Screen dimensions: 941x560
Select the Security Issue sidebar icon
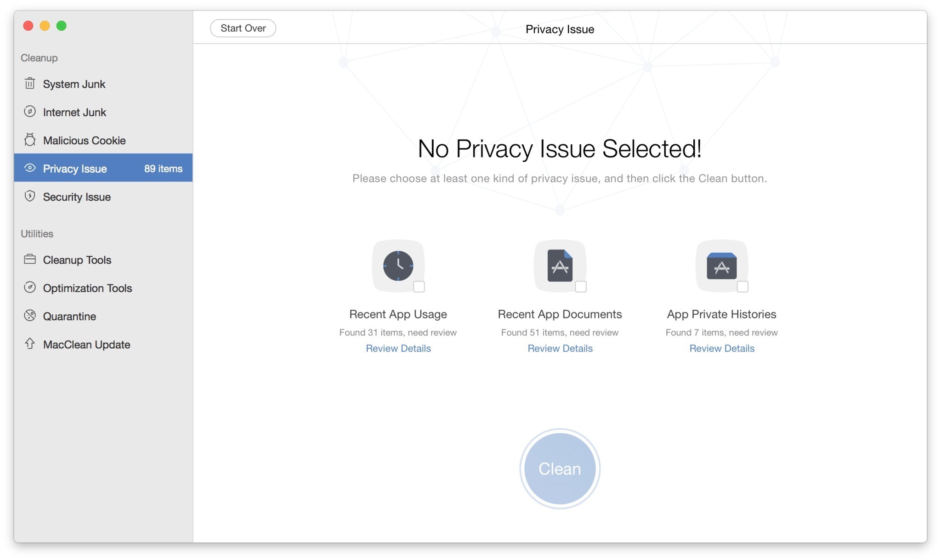[30, 196]
